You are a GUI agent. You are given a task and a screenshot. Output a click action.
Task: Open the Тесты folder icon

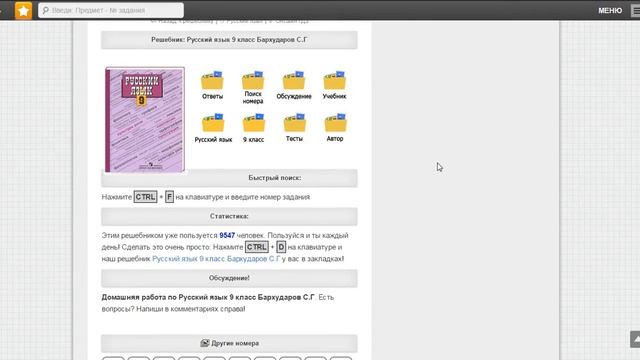(294, 123)
